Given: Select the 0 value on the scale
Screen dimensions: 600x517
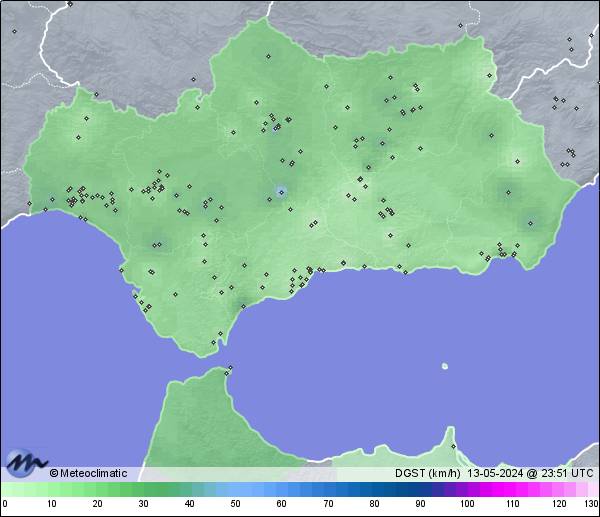Looking at the screenshot, I should (5, 504).
